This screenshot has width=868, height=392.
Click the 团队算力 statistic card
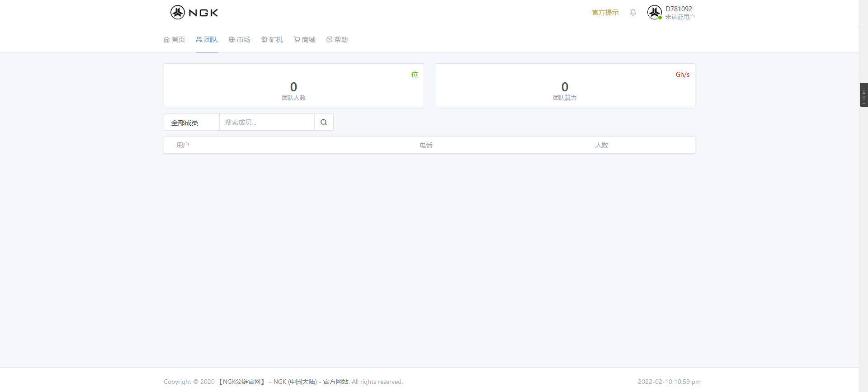tap(565, 86)
